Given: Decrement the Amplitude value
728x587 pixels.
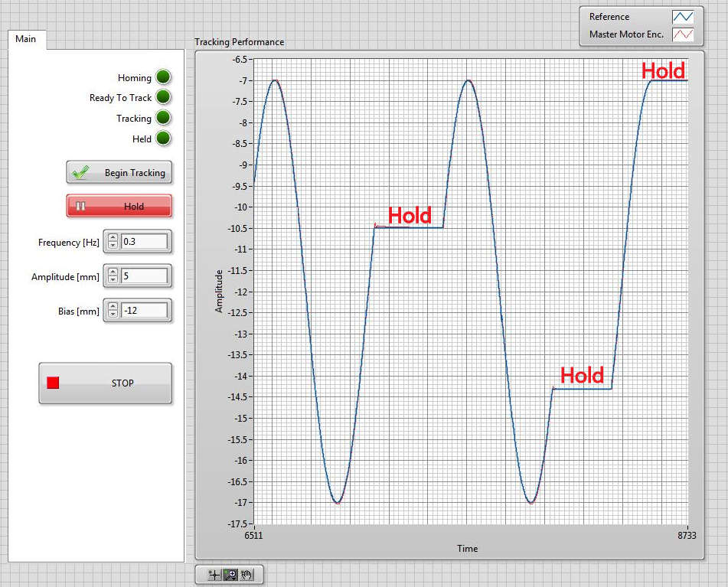Looking at the screenshot, I should [x=113, y=280].
